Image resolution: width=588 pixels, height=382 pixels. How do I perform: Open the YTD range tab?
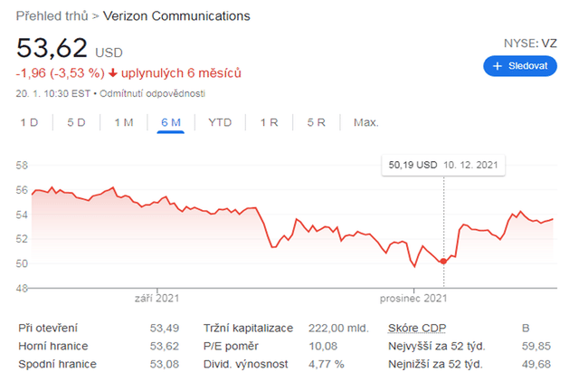[x=220, y=122]
